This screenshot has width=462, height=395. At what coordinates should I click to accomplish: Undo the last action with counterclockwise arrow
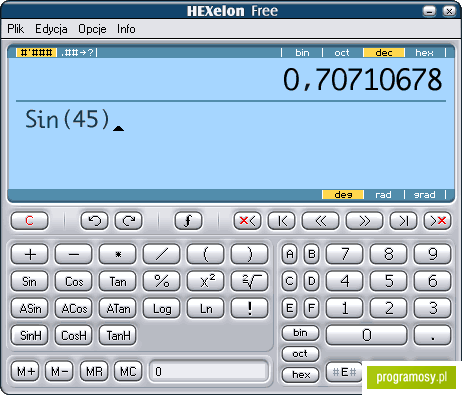[x=94, y=221]
